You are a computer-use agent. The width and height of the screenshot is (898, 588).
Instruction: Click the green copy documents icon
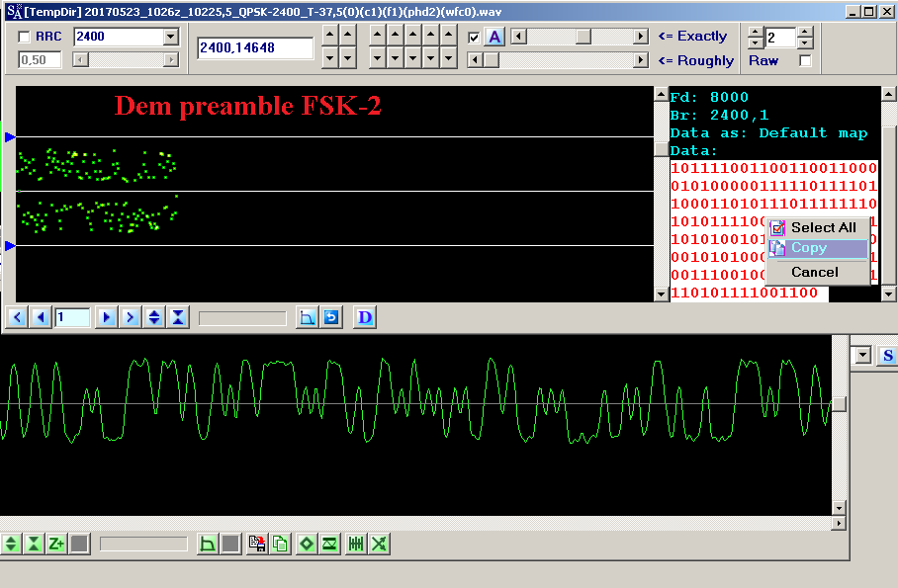(280, 544)
